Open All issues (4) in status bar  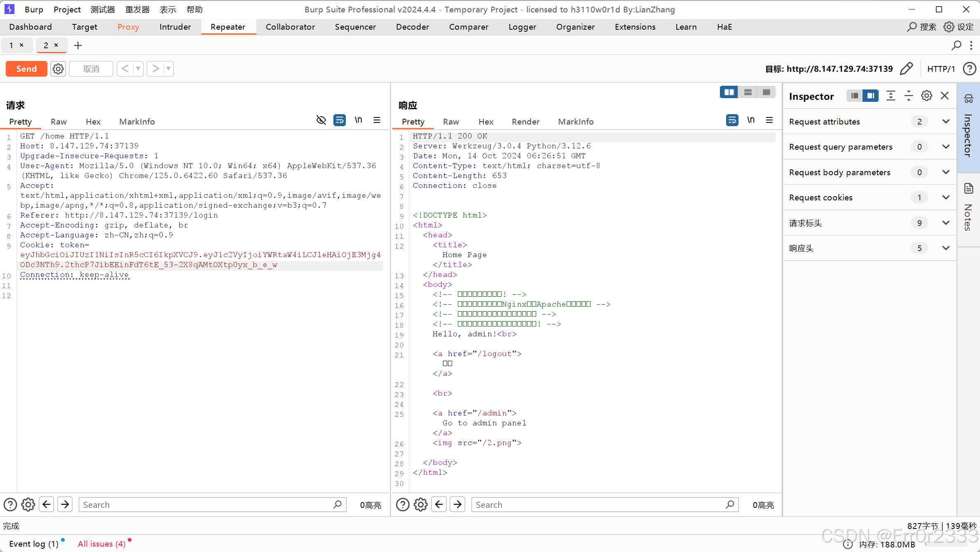point(101,544)
